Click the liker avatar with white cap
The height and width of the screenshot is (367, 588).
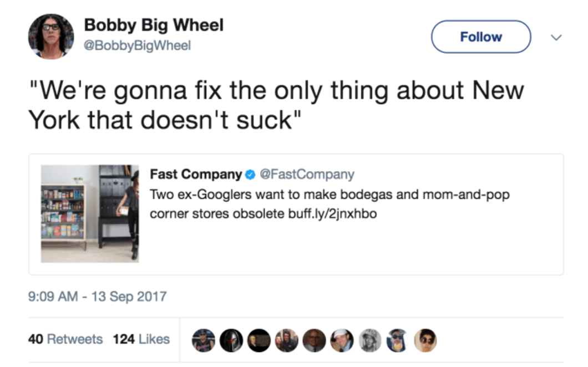(342, 340)
